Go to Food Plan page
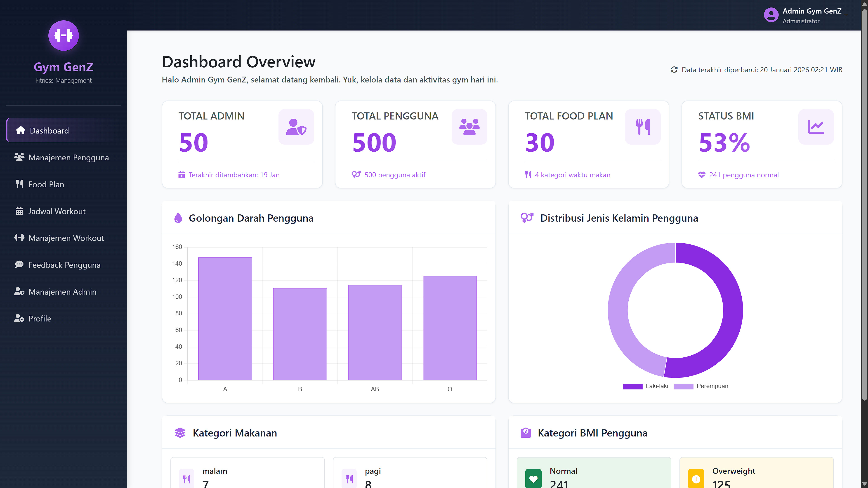The height and width of the screenshot is (488, 868). coord(46,184)
